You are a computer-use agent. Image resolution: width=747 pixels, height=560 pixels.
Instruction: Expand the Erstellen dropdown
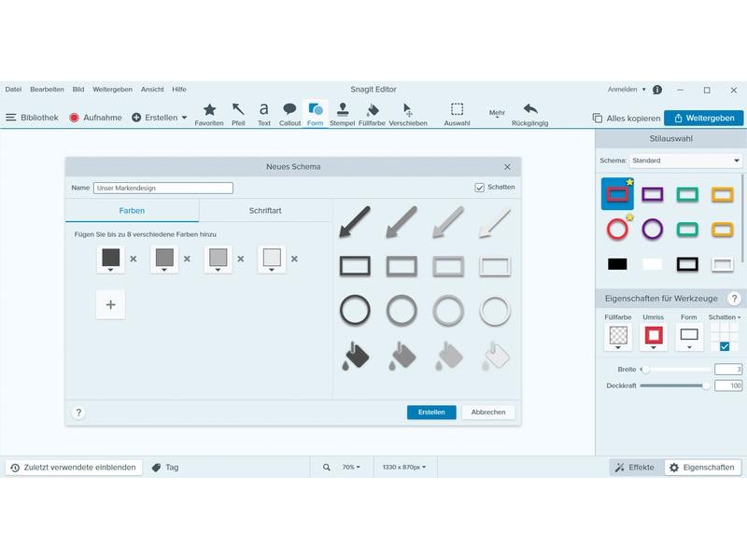click(x=184, y=118)
